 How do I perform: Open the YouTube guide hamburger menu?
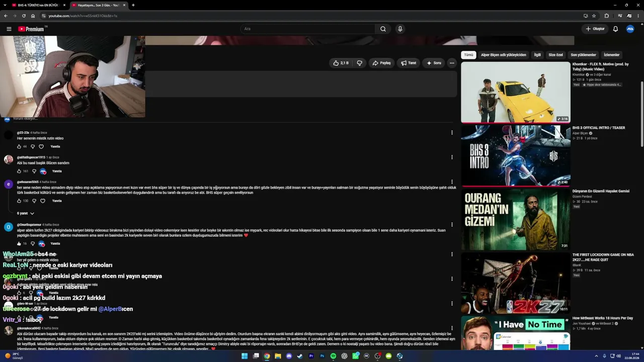point(9,29)
